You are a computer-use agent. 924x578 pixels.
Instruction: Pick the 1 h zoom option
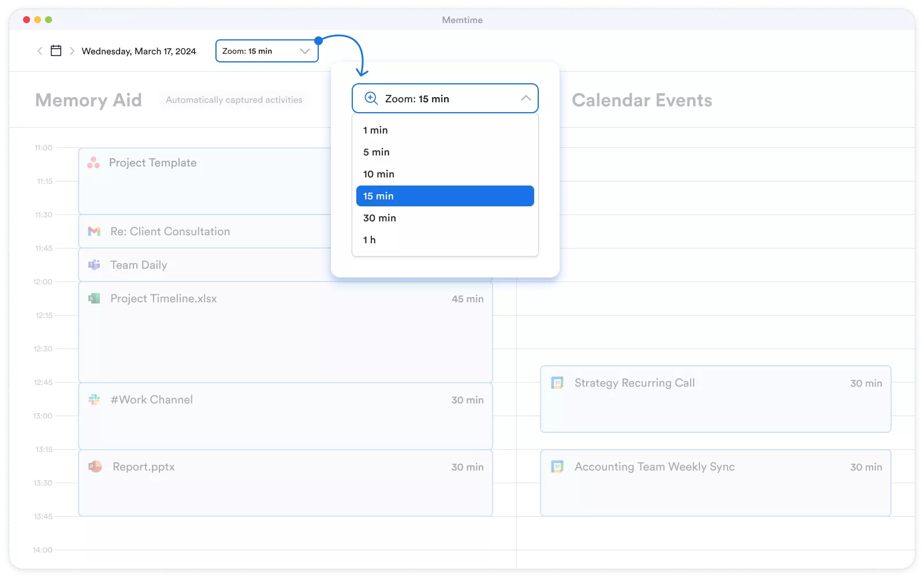(x=370, y=240)
